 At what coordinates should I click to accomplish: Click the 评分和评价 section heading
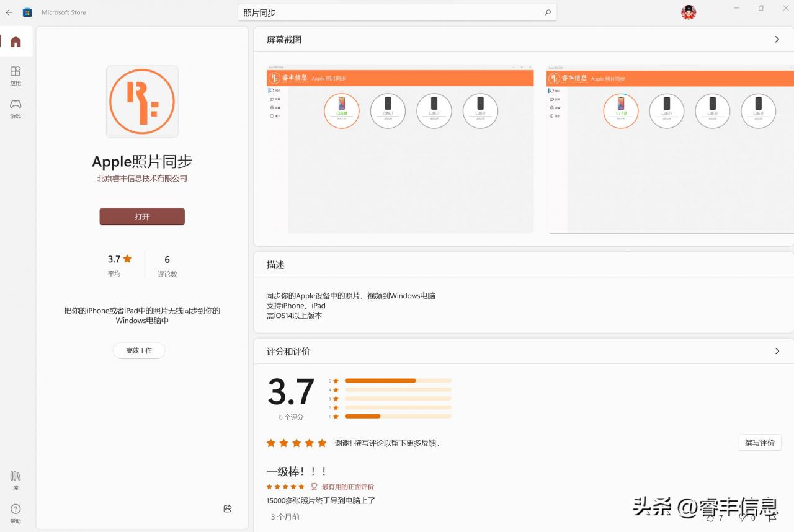(288, 352)
